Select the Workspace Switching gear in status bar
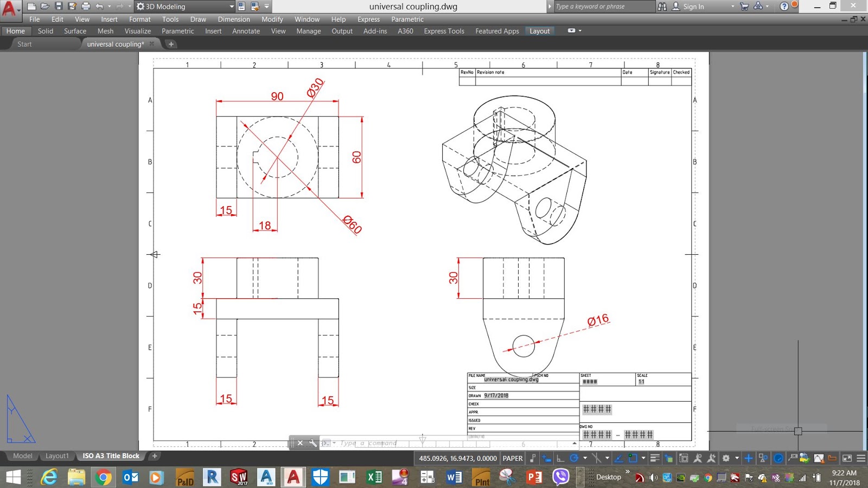868x488 pixels. (x=725, y=458)
